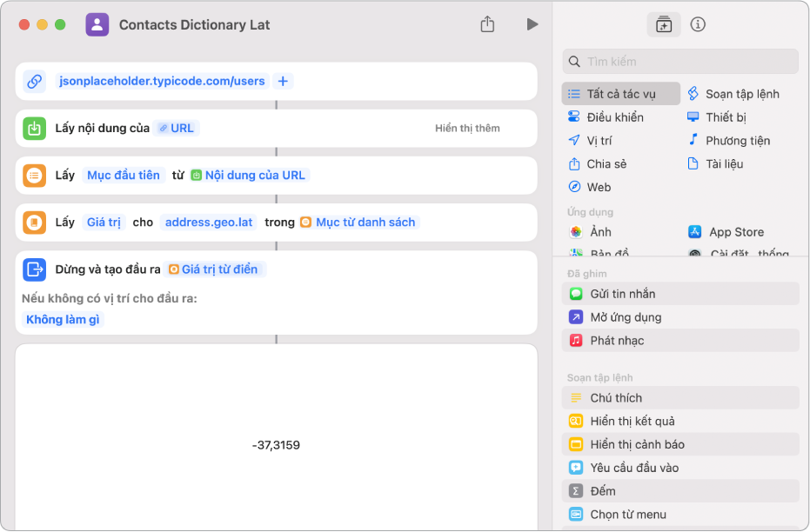Open Tài liệu category
Viewport: 810px width, 532px height.
tap(715, 164)
